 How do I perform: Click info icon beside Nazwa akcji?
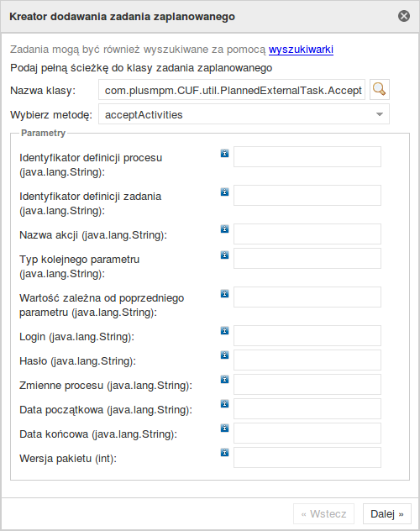pos(225,229)
